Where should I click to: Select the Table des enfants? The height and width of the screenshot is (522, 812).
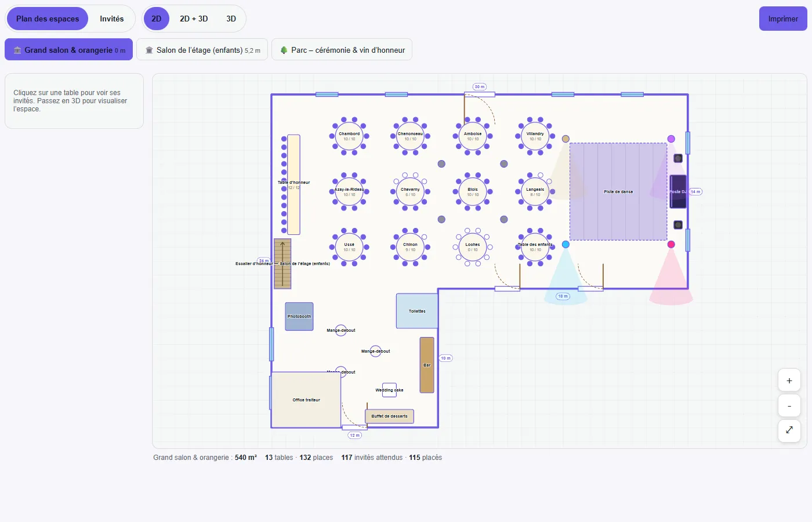[535, 247]
